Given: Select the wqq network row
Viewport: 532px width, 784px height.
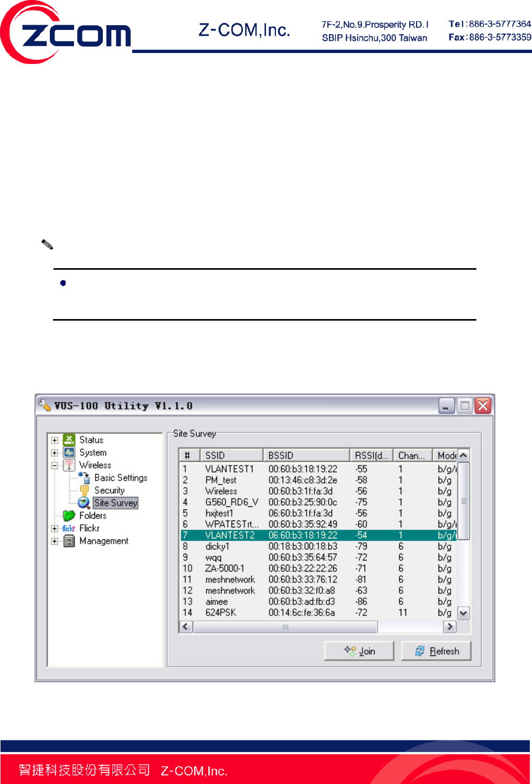Looking at the screenshot, I should tap(318, 557).
